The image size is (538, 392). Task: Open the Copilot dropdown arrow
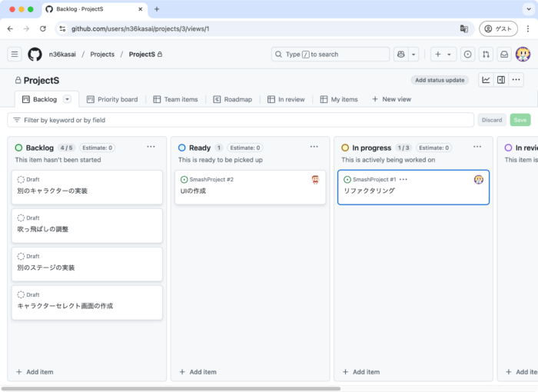[414, 55]
